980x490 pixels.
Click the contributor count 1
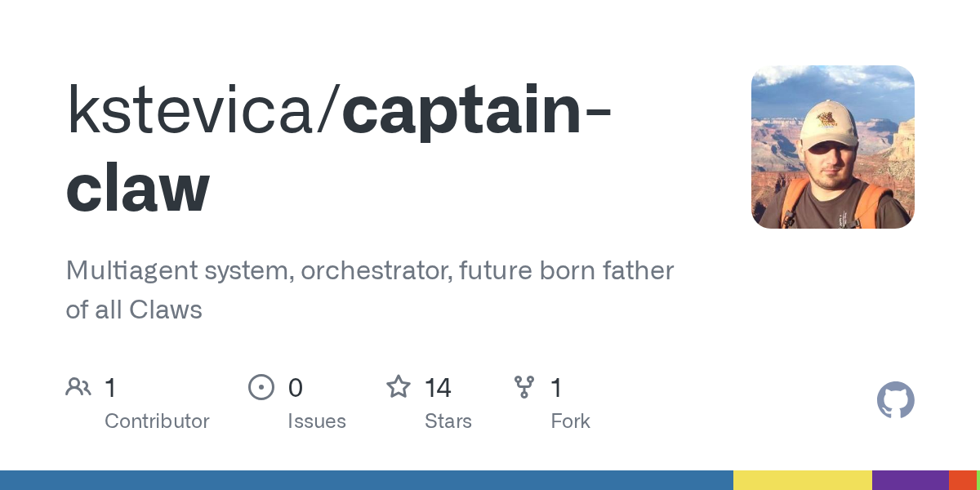[110, 388]
